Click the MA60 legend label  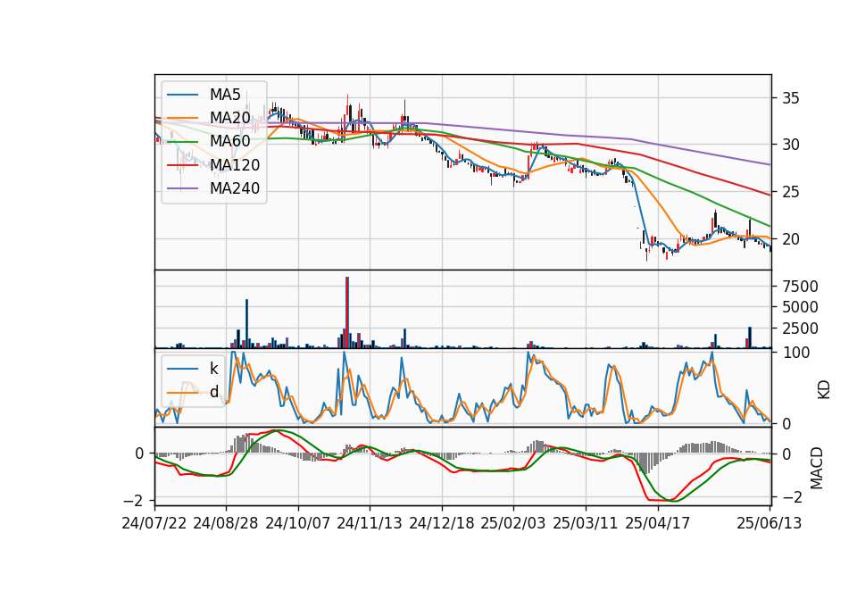tap(229, 142)
